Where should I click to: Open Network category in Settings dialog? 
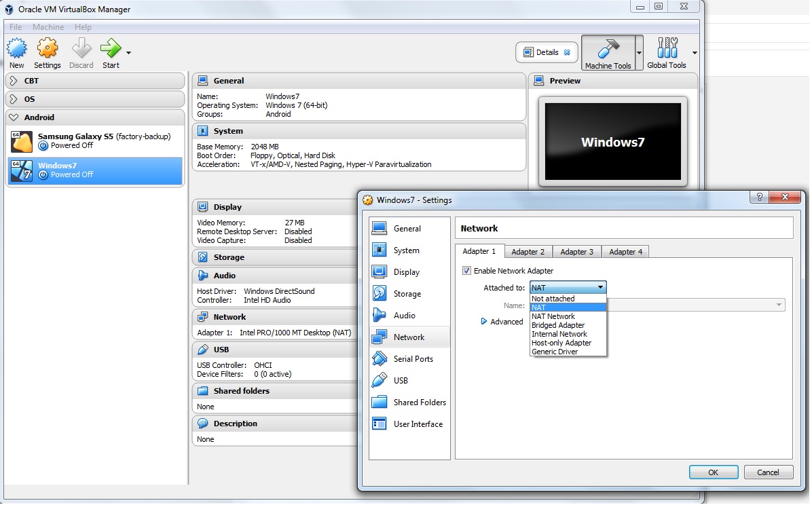pos(409,337)
